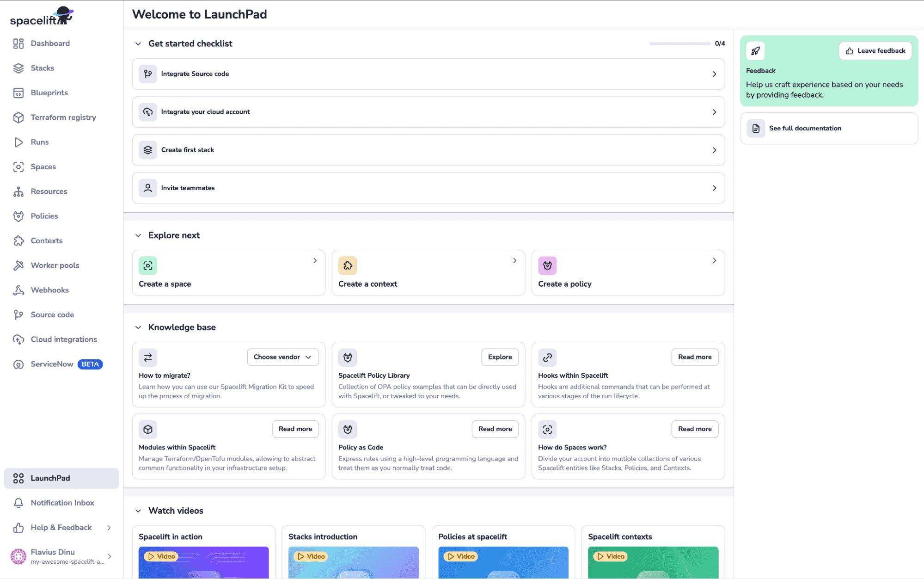Navigate to Worker pools
Image resolution: width=924 pixels, height=579 pixels.
point(54,265)
